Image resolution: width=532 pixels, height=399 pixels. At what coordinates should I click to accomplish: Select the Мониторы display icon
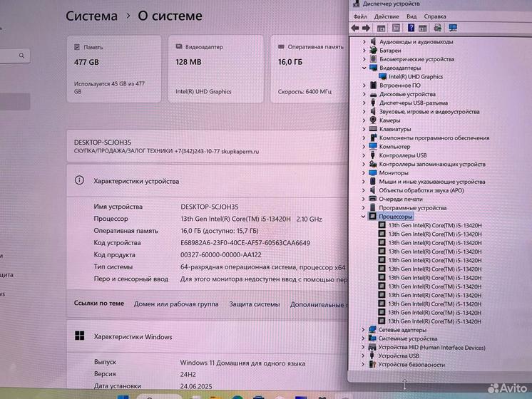[x=372, y=172]
